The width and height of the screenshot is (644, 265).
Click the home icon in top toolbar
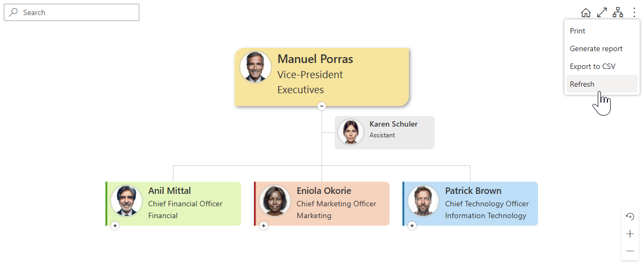[x=586, y=13]
